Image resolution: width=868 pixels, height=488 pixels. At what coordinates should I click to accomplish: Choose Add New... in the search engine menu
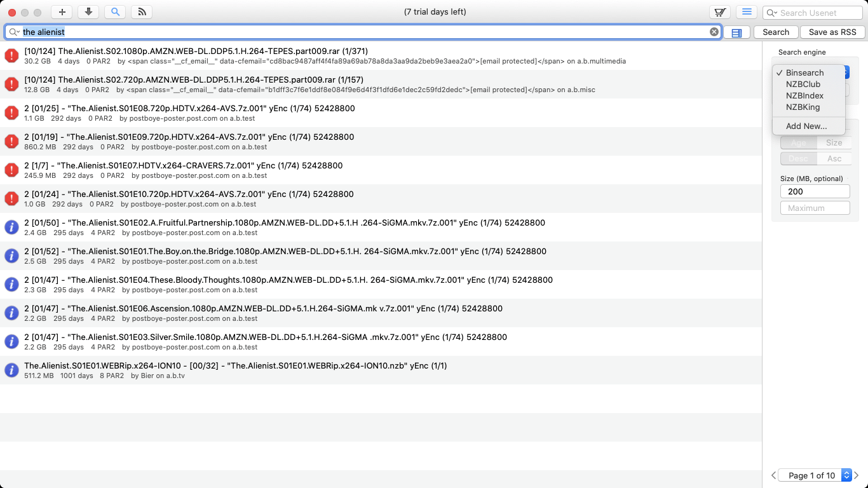coord(810,126)
